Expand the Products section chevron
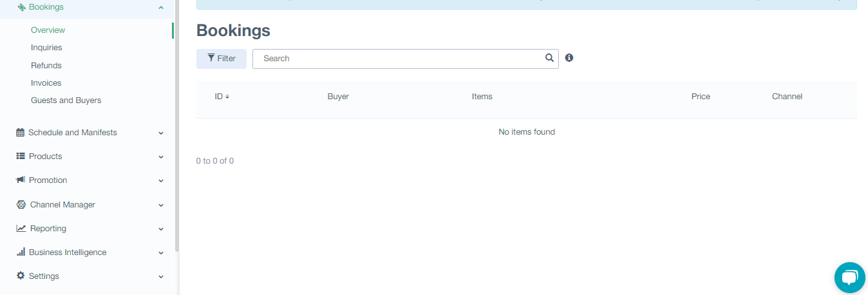Viewport: 868px width, 295px height. click(x=161, y=157)
